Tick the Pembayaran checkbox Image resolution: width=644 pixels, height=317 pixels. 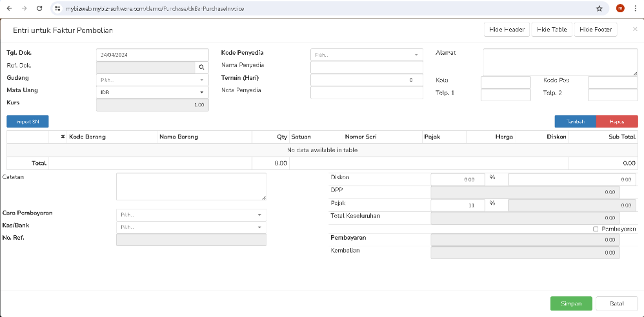pyautogui.click(x=596, y=229)
